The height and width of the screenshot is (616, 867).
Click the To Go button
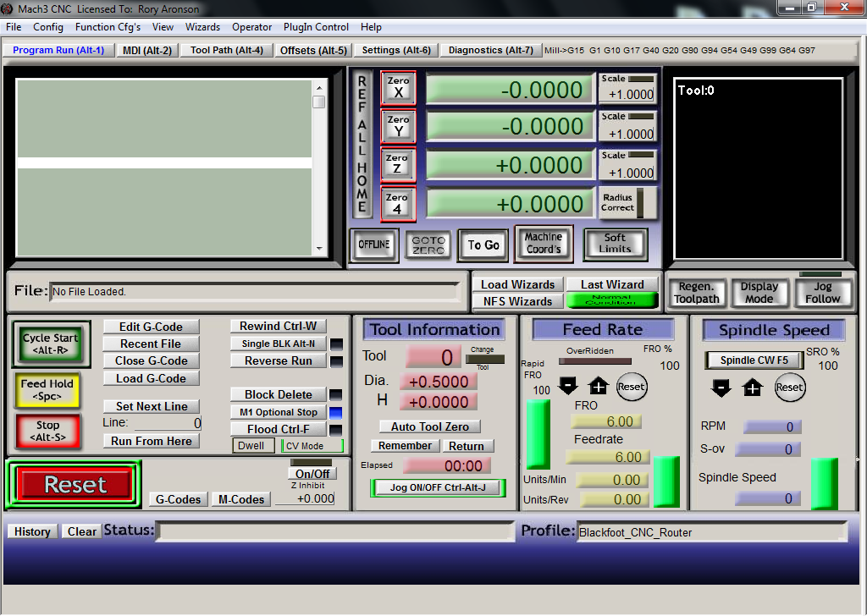(483, 245)
